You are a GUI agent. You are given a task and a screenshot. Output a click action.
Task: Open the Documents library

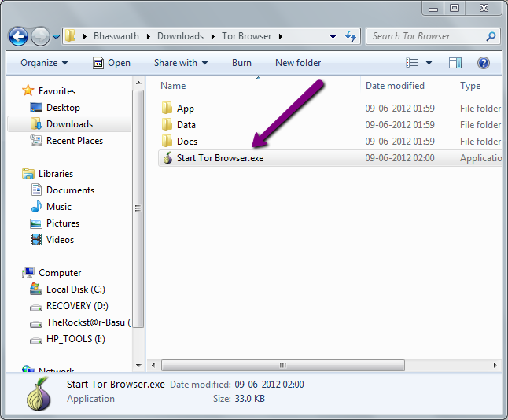point(70,190)
